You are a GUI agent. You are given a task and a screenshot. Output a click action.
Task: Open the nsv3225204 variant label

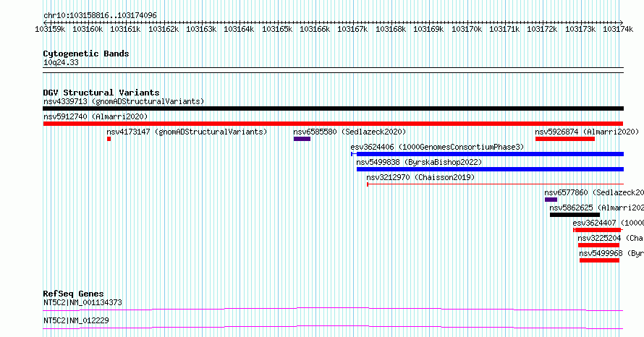(x=611, y=238)
